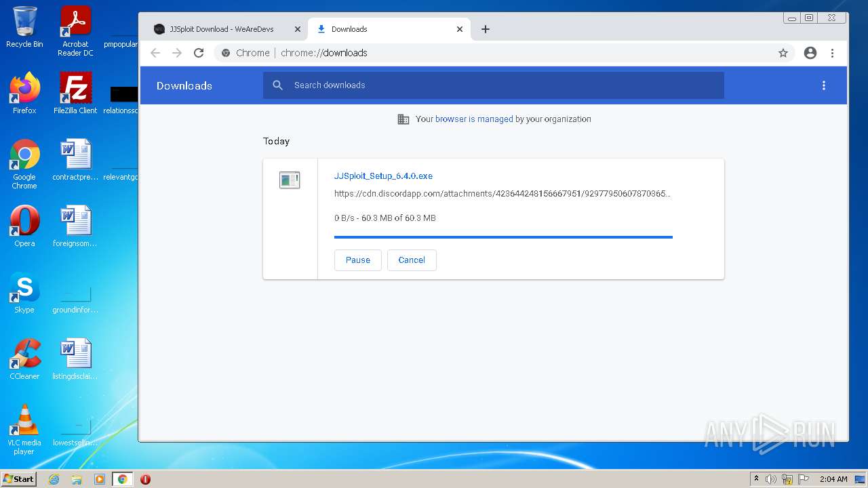Close the Downloads tab
The height and width of the screenshot is (488, 868).
pos(460,29)
